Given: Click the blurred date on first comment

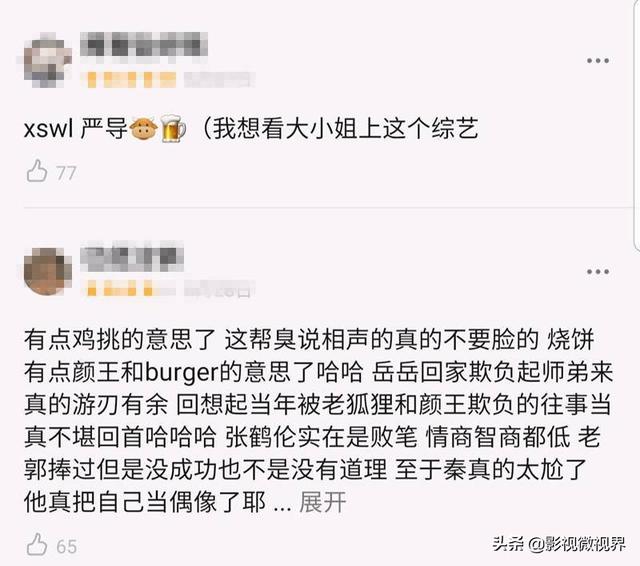Looking at the screenshot, I should click(x=219, y=80).
